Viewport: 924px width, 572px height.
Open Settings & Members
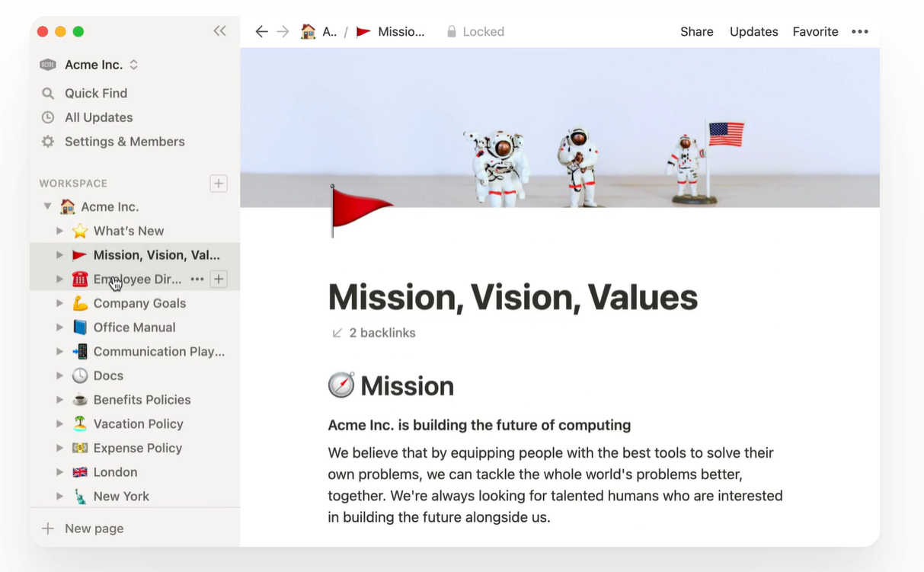click(124, 142)
